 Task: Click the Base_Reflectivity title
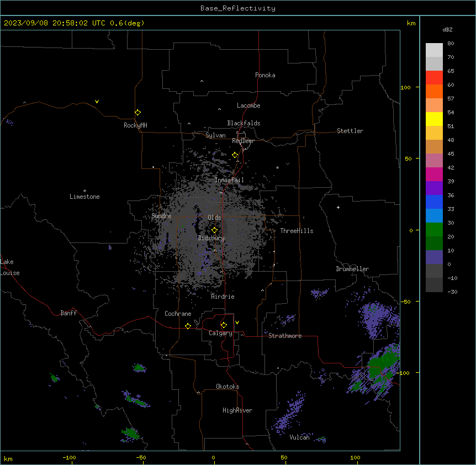tap(238, 8)
